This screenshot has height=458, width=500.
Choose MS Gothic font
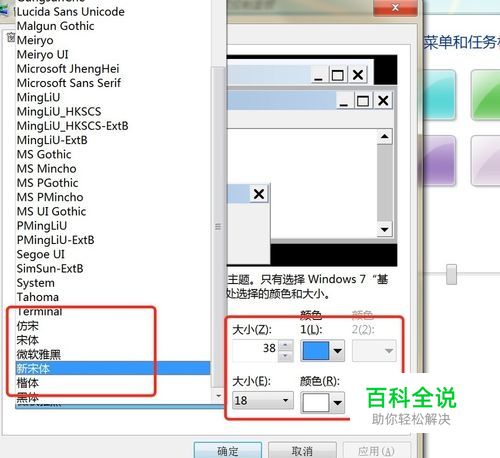pyautogui.click(x=44, y=155)
